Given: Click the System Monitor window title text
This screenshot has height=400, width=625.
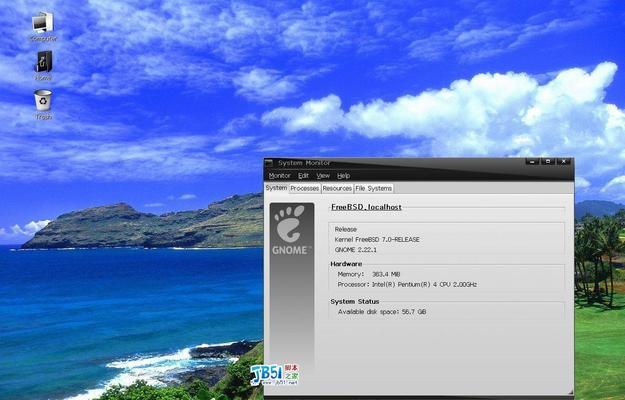Looking at the screenshot, I should pyautogui.click(x=304, y=163).
